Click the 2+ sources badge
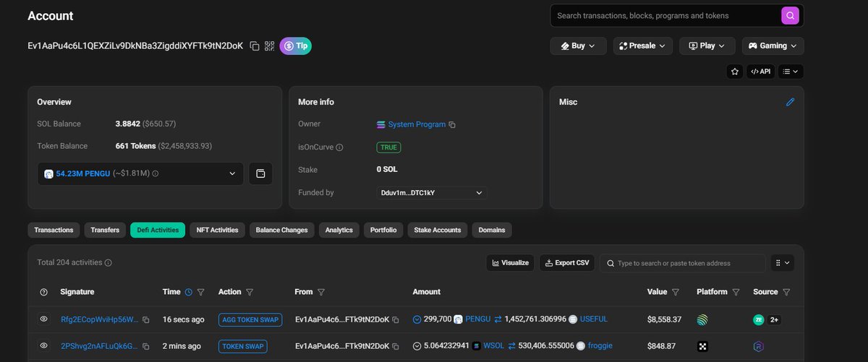Image resolution: width=868 pixels, height=362 pixels. pos(774,319)
